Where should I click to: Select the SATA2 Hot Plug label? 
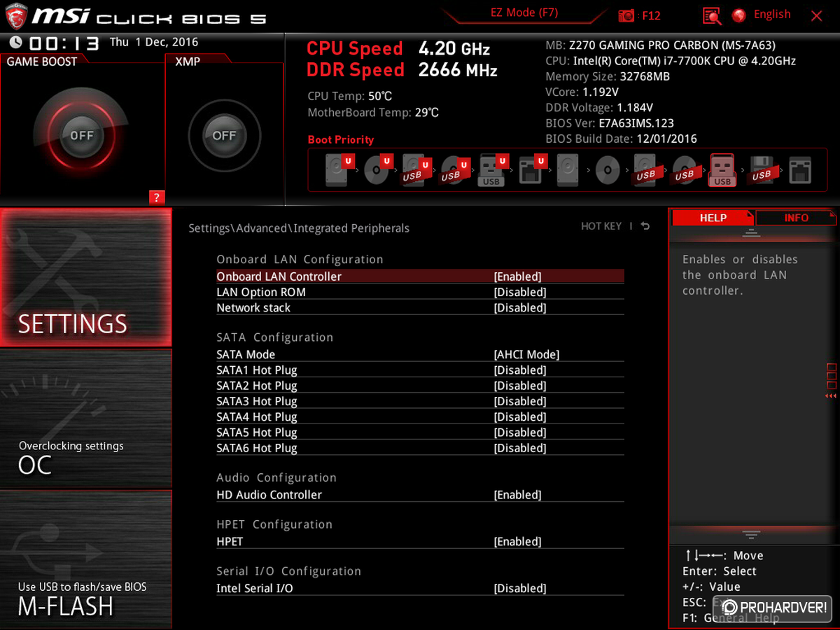coord(257,386)
